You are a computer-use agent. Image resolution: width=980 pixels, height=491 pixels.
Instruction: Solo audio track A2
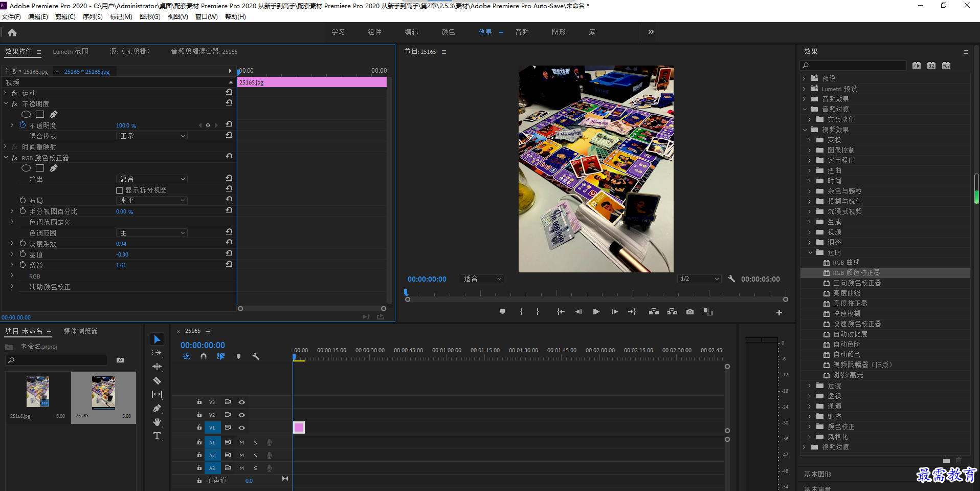pos(255,455)
